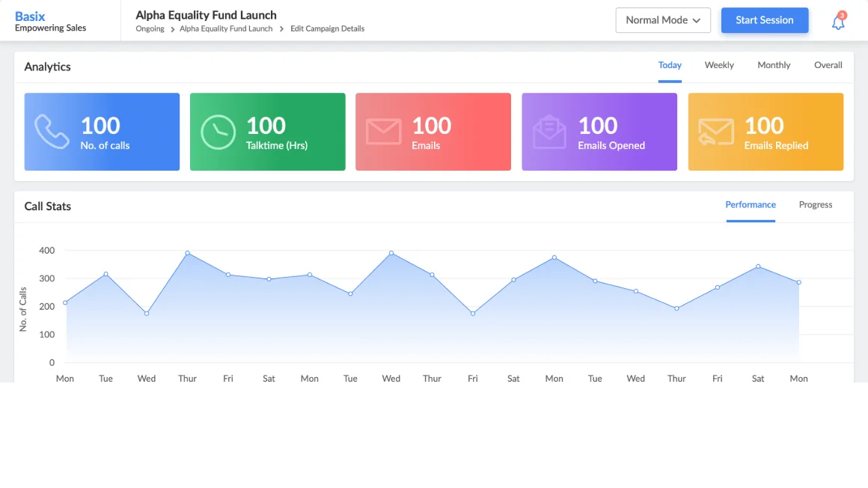Click the Alpha Equality Fund Launch page title
868x488 pixels.
(x=206, y=15)
